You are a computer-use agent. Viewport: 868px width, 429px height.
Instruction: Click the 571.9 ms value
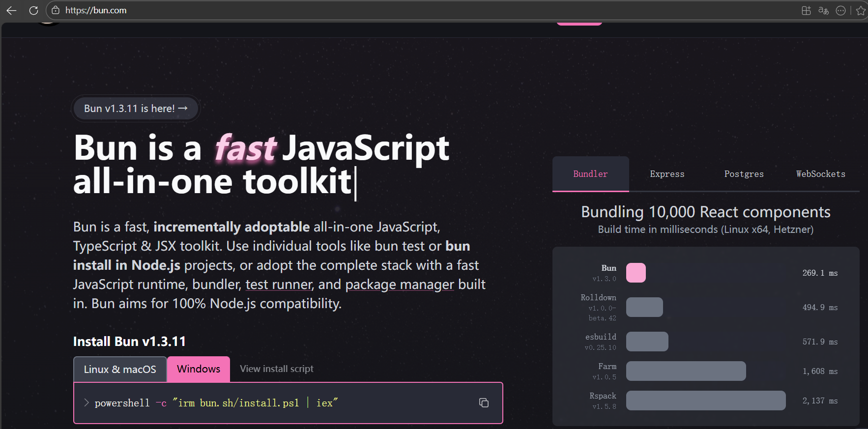(x=820, y=342)
